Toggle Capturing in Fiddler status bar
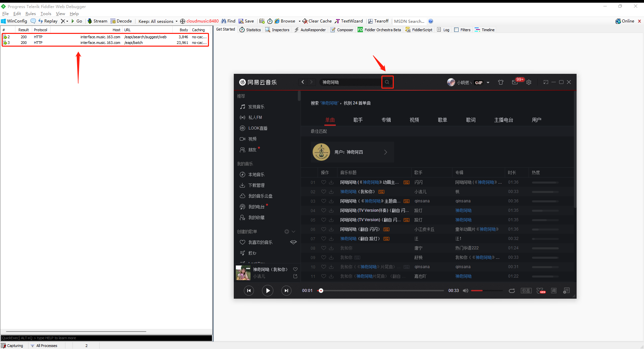Image resolution: width=644 pixels, height=349 pixels. pos(12,346)
